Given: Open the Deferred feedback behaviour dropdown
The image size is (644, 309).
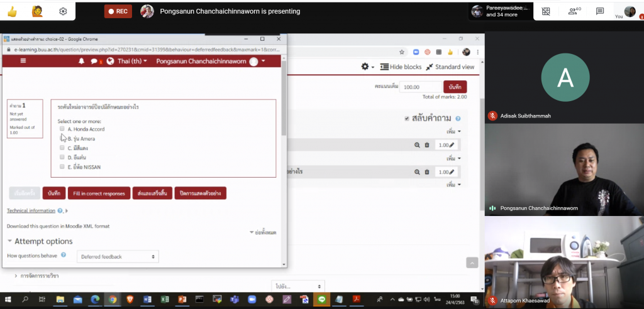Looking at the screenshot, I should pos(118,256).
